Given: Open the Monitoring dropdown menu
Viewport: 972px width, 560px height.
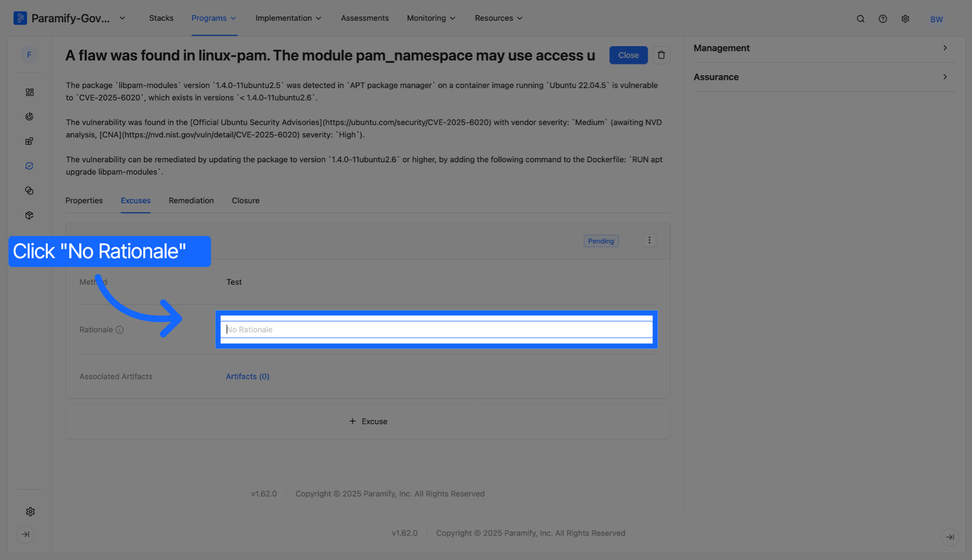Looking at the screenshot, I should click(x=431, y=18).
